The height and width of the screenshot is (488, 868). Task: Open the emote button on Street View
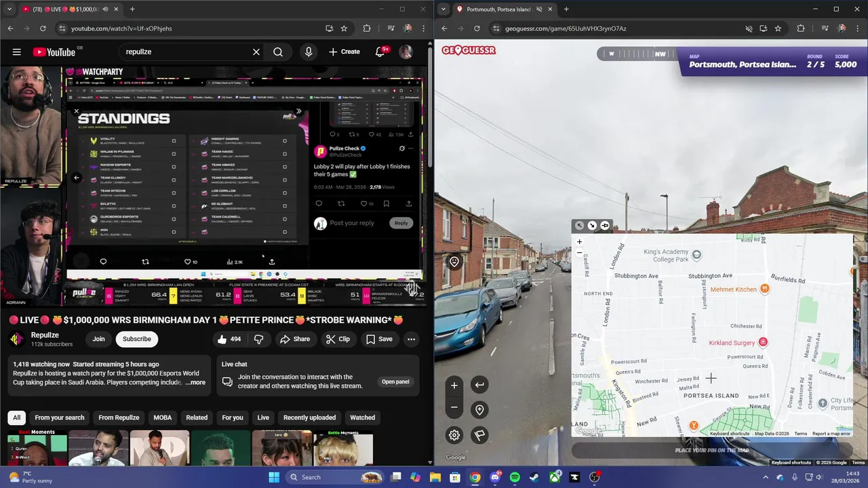[x=454, y=262]
